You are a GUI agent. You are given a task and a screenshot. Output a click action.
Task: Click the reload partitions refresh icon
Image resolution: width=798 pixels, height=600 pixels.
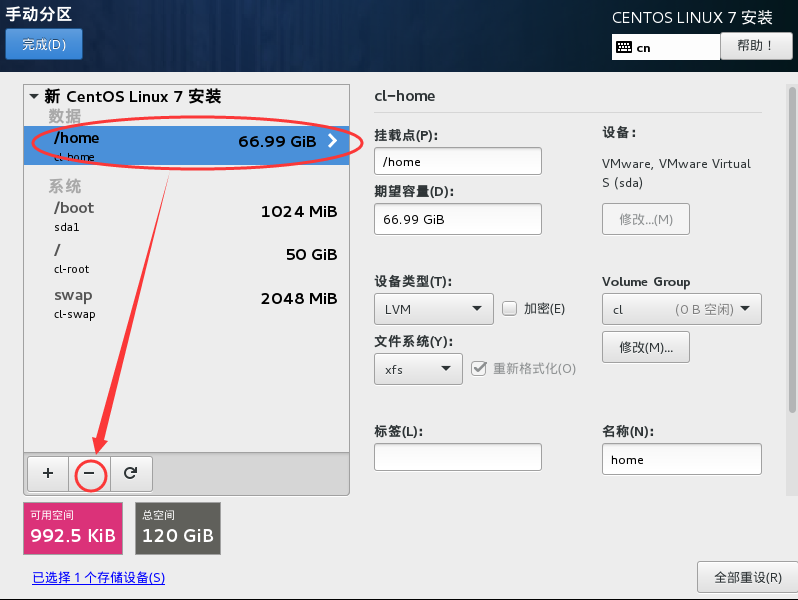(x=131, y=473)
